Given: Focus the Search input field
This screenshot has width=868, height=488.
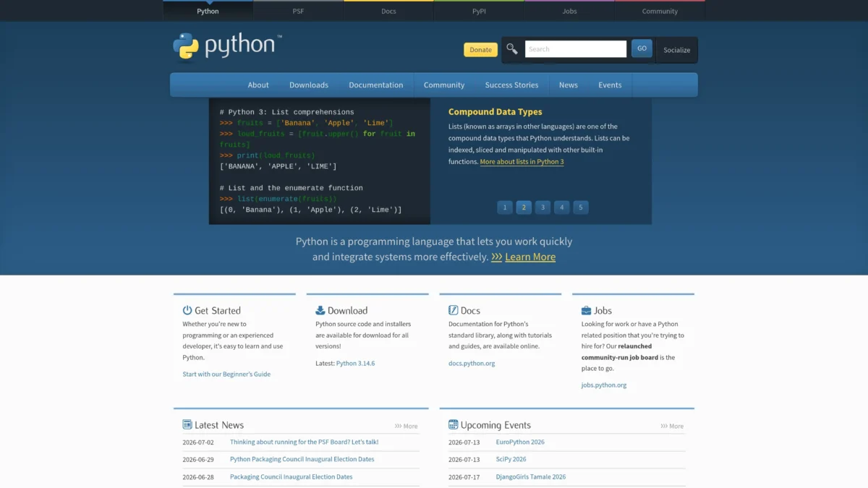Looking at the screenshot, I should point(576,49).
